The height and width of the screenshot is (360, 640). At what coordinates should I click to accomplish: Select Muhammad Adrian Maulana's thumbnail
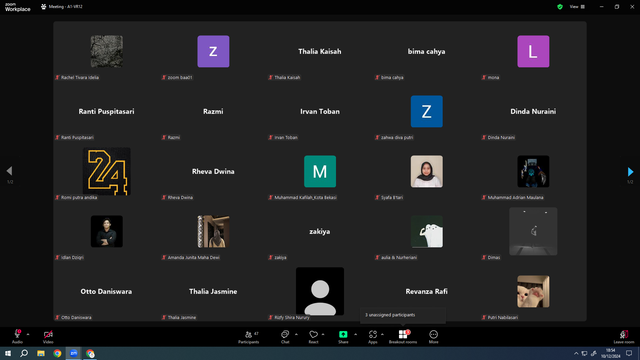533,171
